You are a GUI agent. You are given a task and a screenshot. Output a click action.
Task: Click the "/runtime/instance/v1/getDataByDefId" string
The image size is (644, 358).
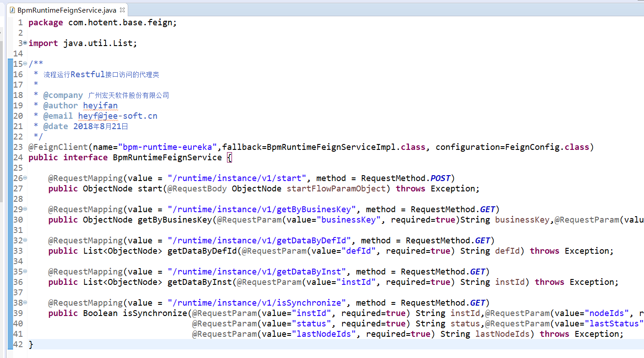259,241
